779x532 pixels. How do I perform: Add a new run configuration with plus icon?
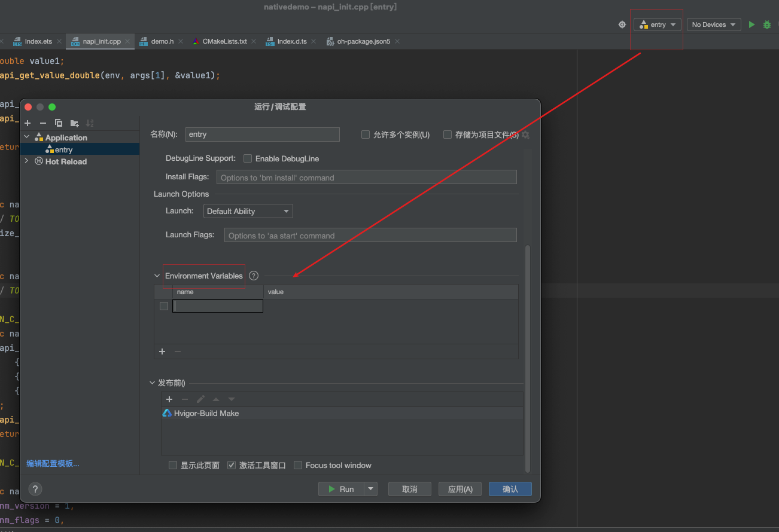point(28,123)
